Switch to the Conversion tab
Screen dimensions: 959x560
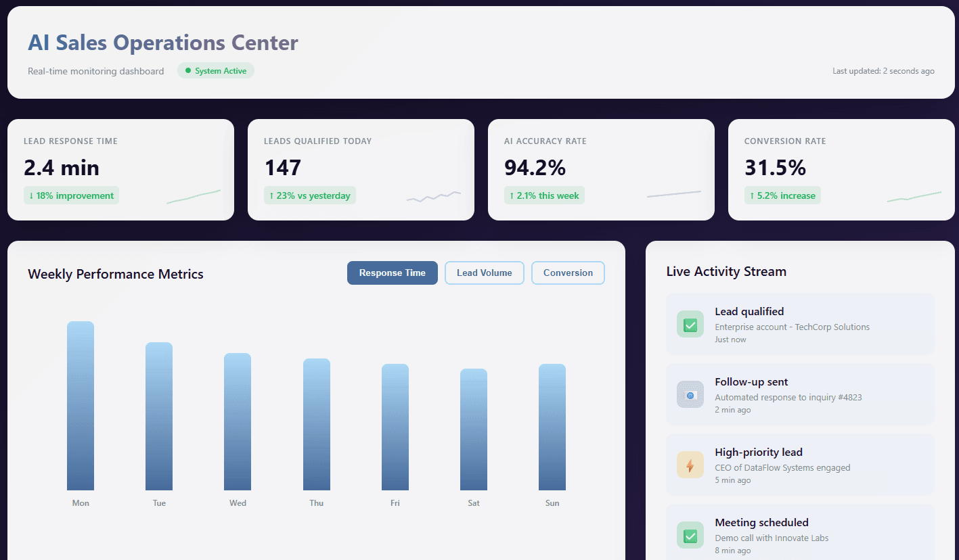tap(568, 273)
